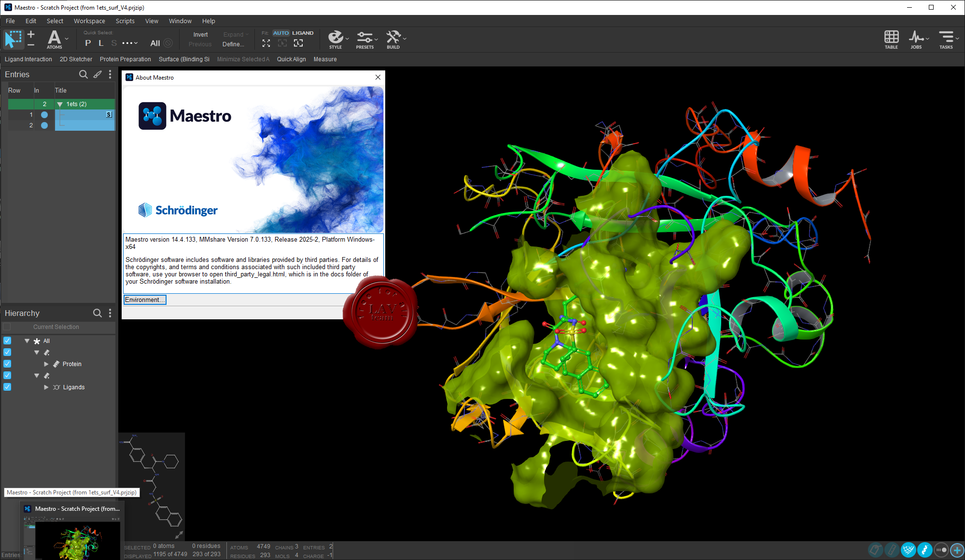Click the blue plus icon in status bar

[x=957, y=550]
